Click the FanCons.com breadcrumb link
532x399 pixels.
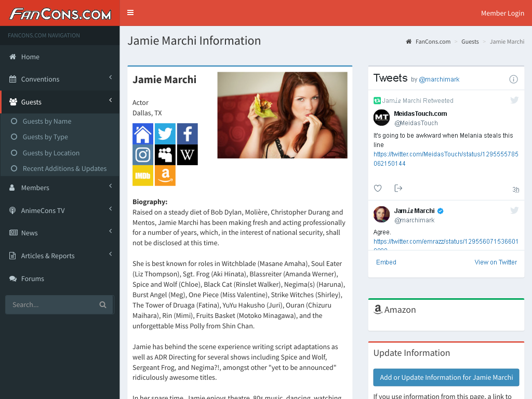(433, 42)
